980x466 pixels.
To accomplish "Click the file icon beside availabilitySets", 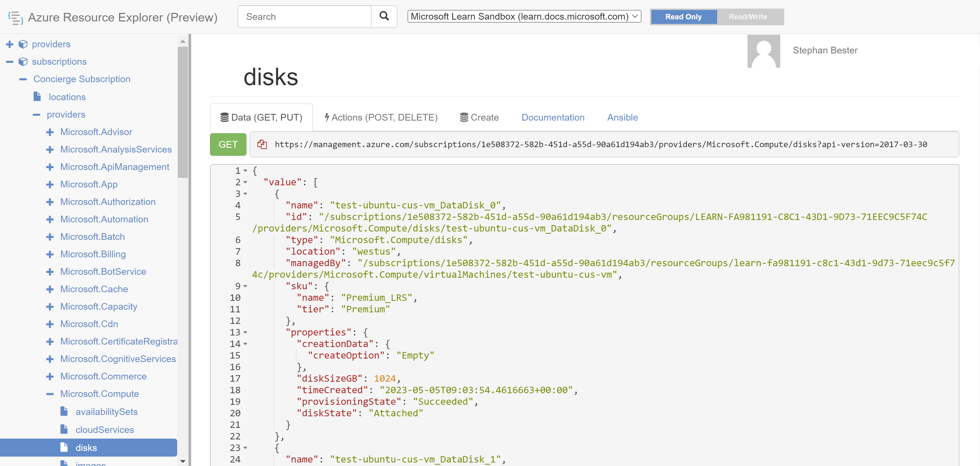I will [64, 411].
